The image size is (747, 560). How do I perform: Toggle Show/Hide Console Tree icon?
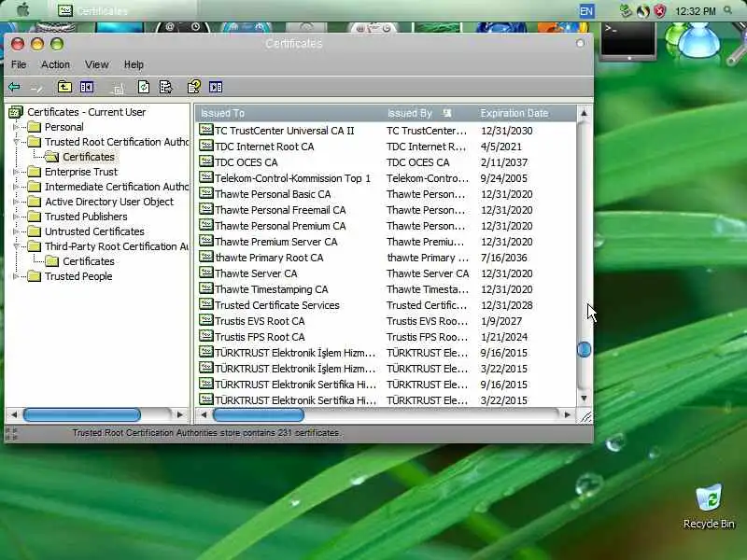87,87
